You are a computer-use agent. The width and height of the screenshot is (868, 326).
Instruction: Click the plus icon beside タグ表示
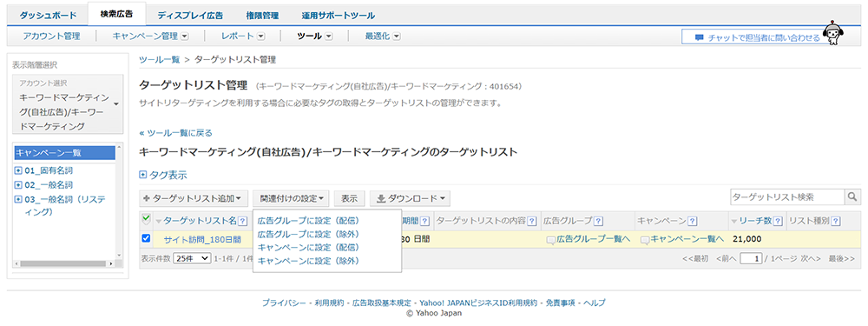(143, 176)
